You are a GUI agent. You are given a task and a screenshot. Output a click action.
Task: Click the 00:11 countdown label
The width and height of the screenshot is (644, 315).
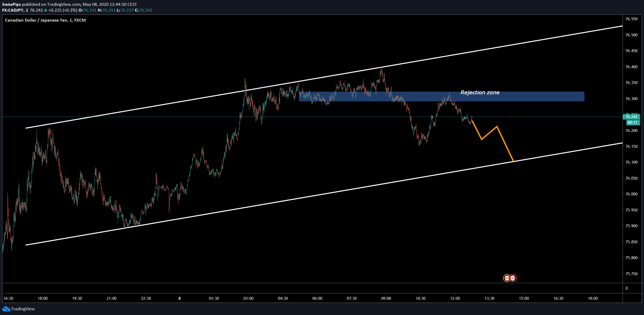632,122
